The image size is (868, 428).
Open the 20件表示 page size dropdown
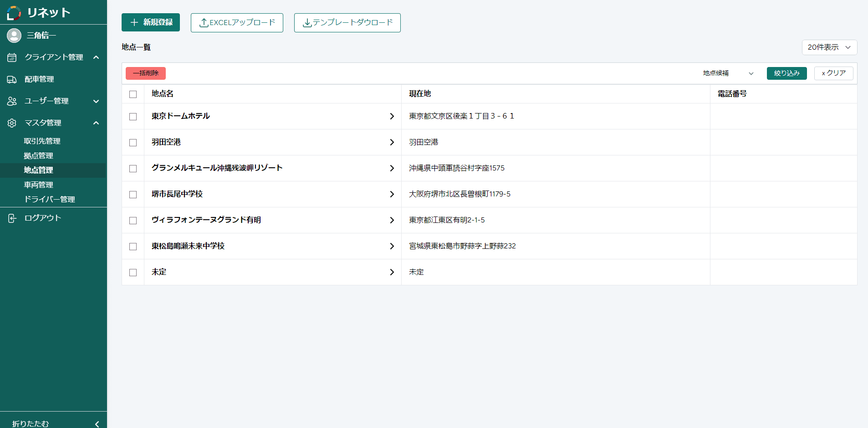829,47
